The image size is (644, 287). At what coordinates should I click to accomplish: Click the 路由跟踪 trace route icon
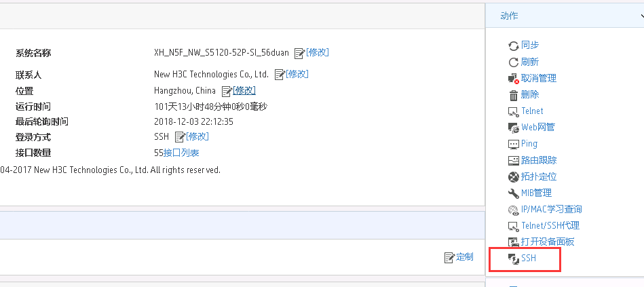click(514, 161)
